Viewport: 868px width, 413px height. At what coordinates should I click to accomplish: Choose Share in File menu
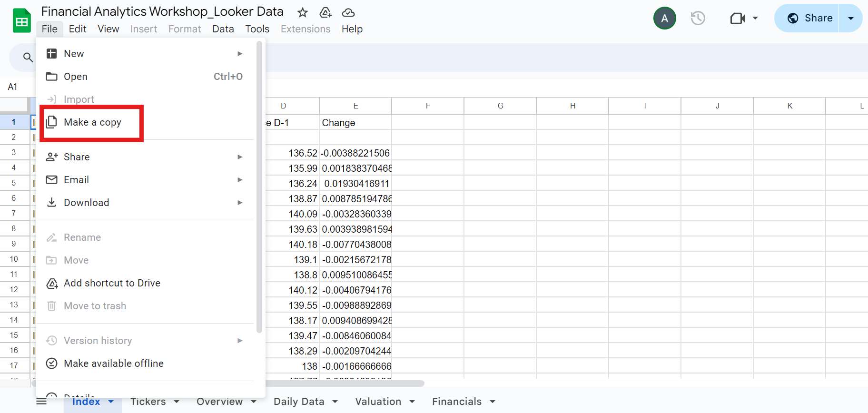pyautogui.click(x=145, y=157)
